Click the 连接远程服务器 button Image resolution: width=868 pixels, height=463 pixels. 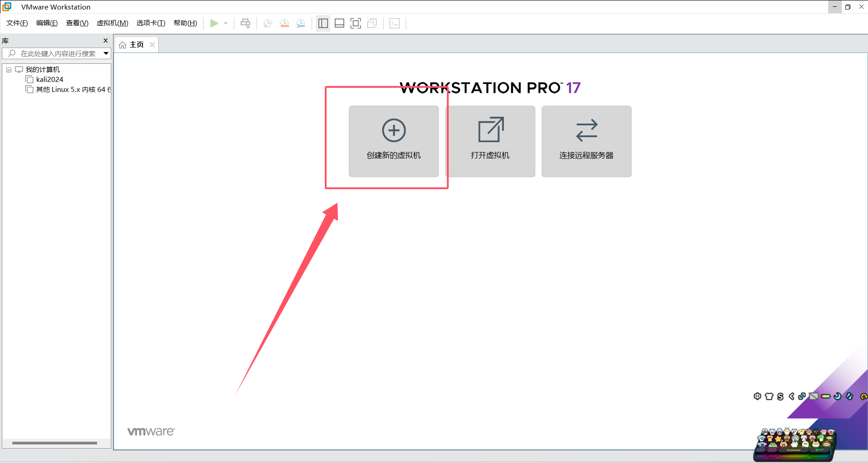[x=587, y=141]
